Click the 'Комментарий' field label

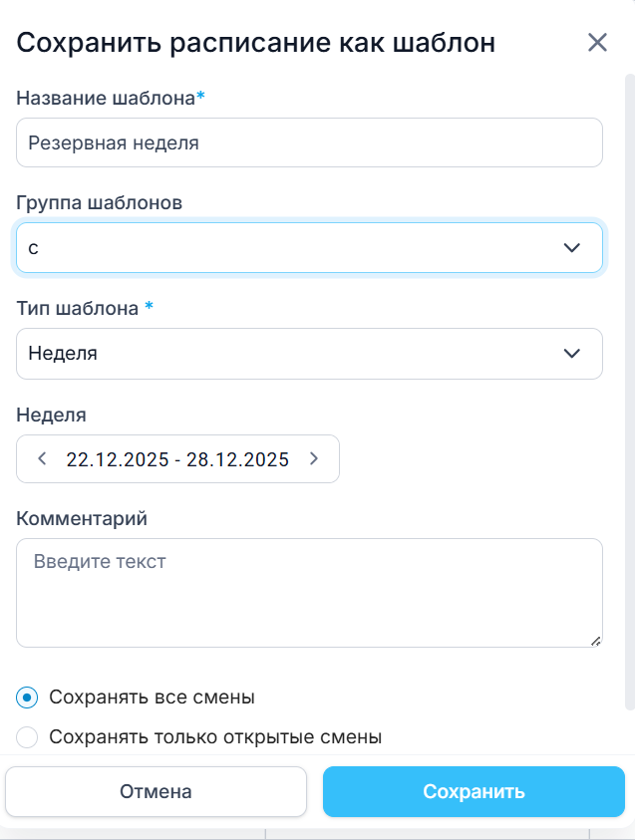pyautogui.click(x=82, y=518)
